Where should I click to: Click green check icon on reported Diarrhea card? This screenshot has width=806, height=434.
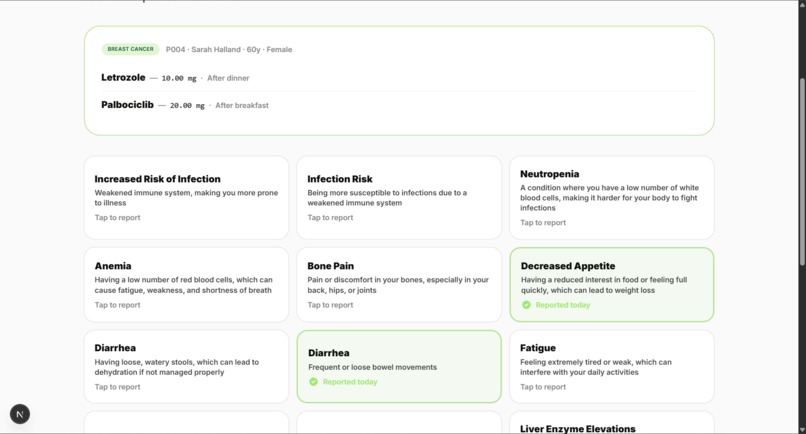pyautogui.click(x=314, y=382)
